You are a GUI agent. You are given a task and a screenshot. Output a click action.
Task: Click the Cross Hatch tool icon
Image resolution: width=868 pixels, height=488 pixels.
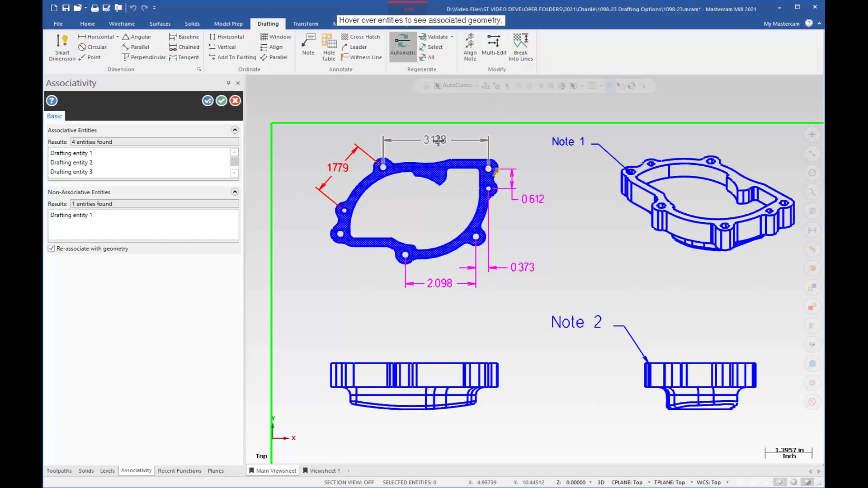click(x=346, y=37)
